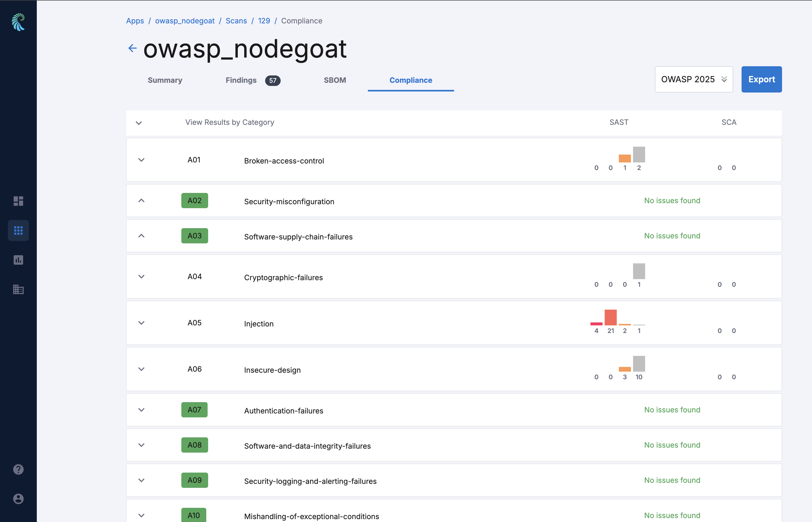The width and height of the screenshot is (812, 522).
Task: Click the A01 code label
Action: click(x=194, y=160)
